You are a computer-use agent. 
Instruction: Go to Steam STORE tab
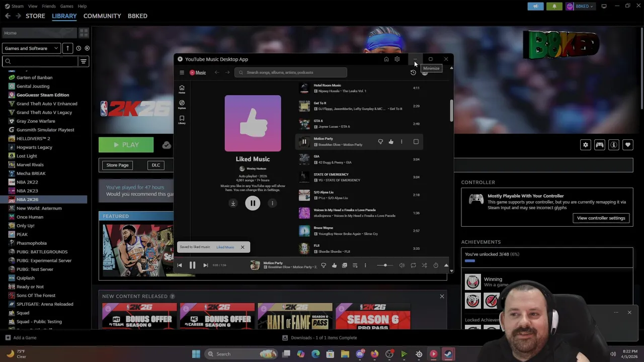(35, 16)
